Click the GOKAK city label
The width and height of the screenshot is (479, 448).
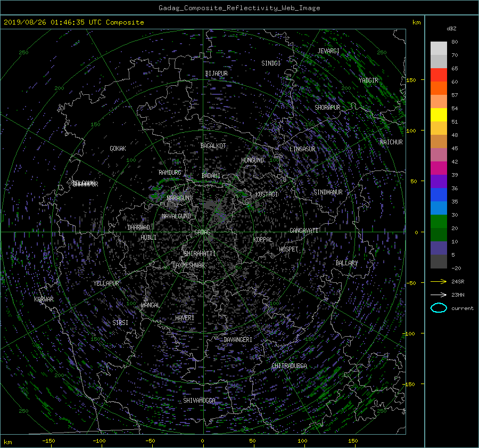(x=118, y=149)
